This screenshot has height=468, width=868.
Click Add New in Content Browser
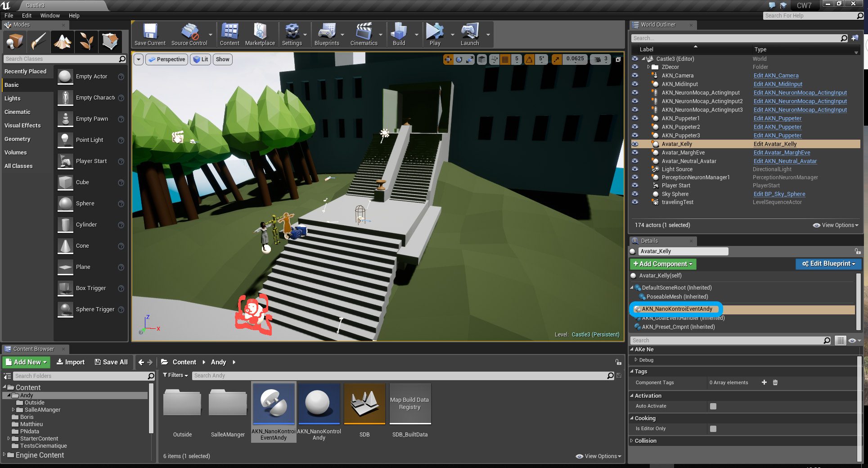(x=26, y=362)
